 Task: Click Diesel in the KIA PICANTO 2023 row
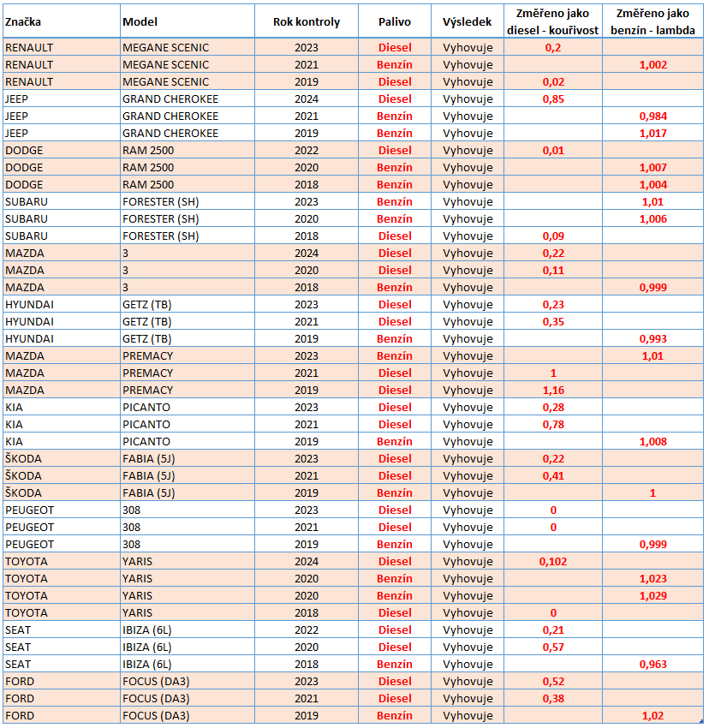[x=395, y=408]
